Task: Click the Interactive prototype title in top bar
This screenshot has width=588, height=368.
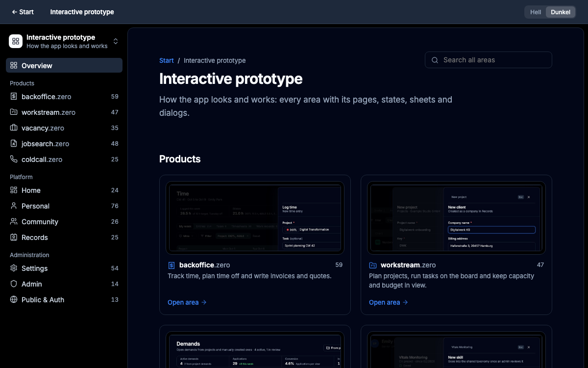Action: 82,12
